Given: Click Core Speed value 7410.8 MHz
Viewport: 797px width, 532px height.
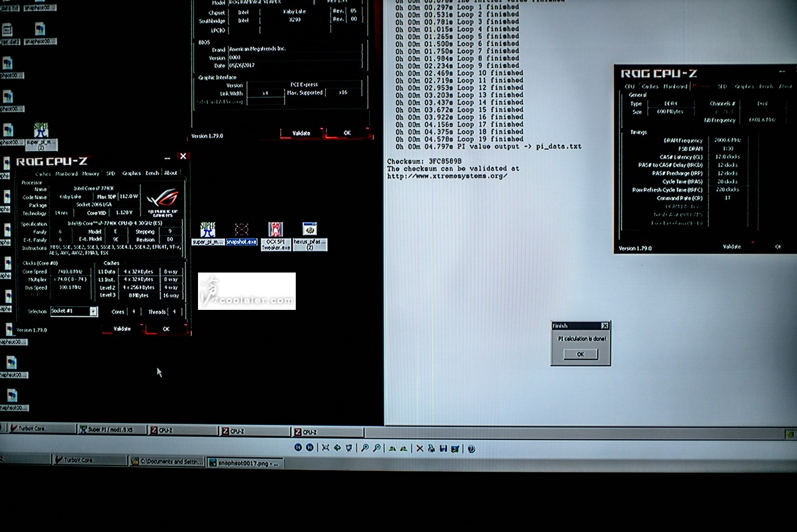Looking at the screenshot, I should click(70, 272).
